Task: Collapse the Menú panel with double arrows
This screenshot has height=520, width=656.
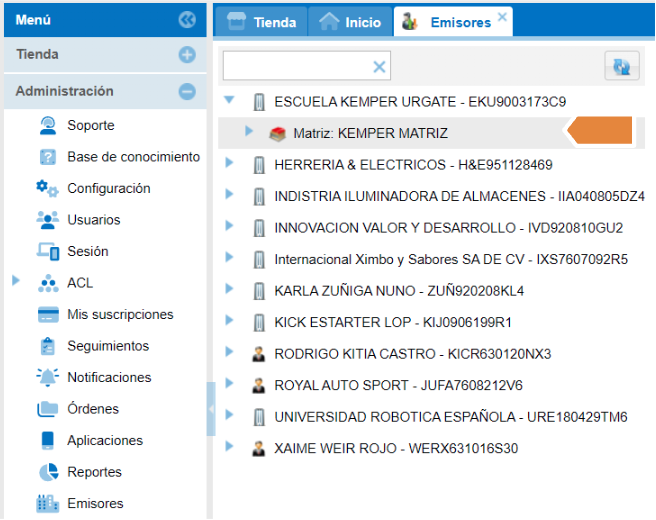Action: click(x=187, y=19)
